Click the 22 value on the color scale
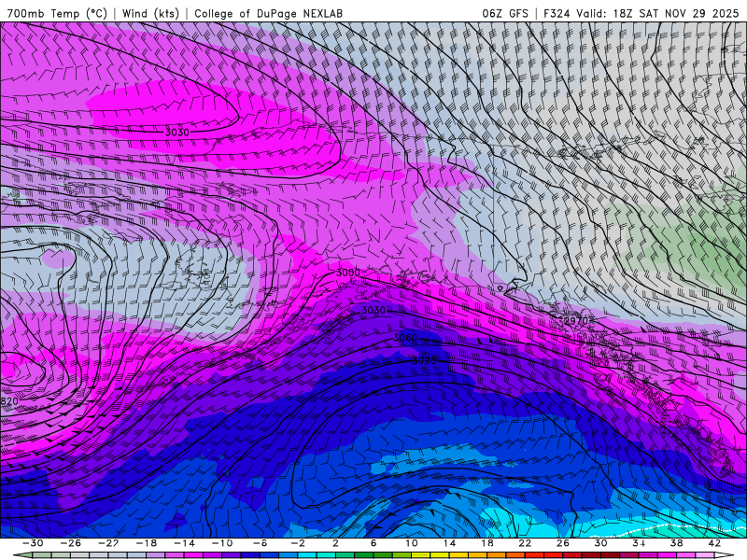747x560 pixels. 525,543
